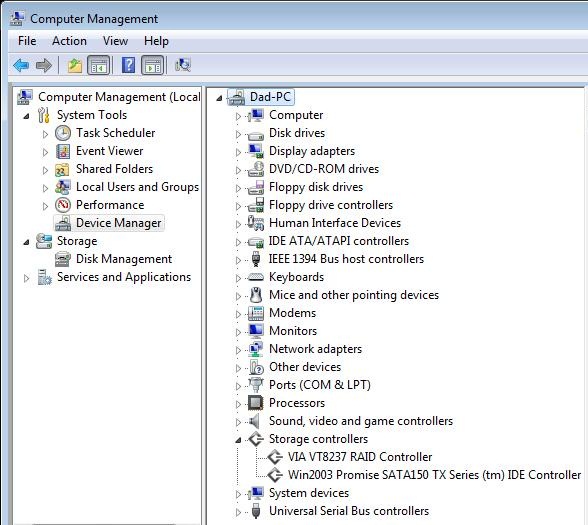Expand the Network adapters node
Screen dimensions: 588x525
238,350
